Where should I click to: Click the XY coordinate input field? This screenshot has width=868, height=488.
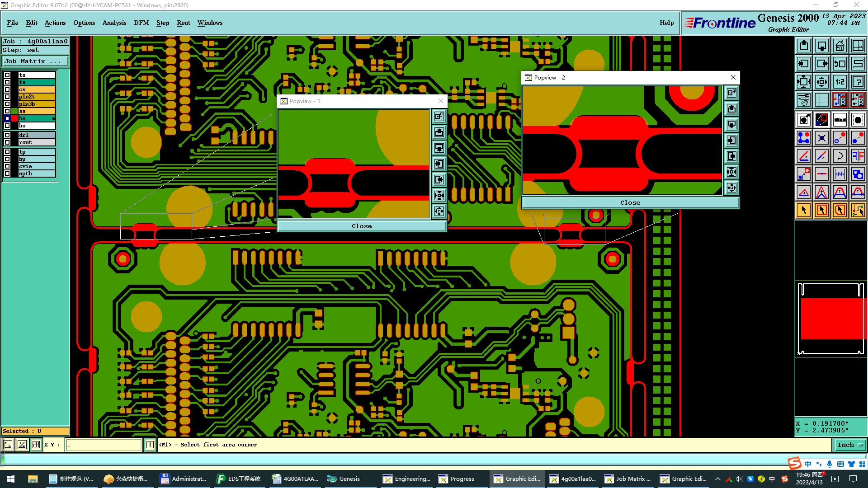coord(104,445)
